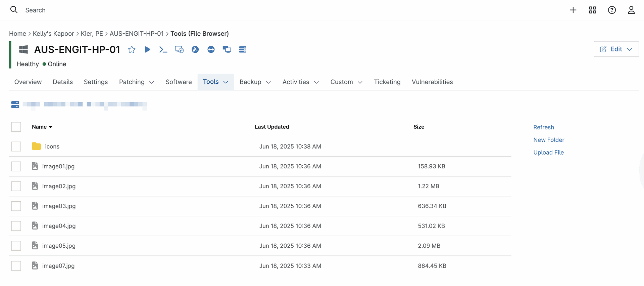Screen dimensions: 644x286
Task: Open Kier, PE breadcrumb link
Action: click(92, 34)
